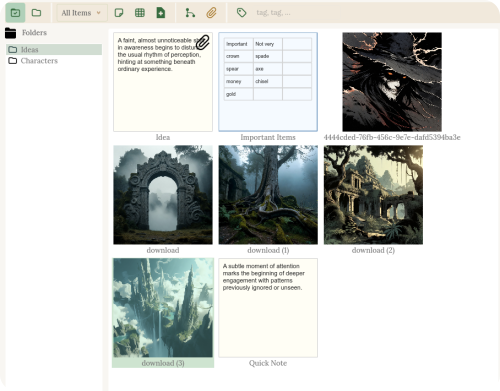Click the 'spear' table cell
The height and width of the screenshot is (391, 500).
click(x=239, y=69)
